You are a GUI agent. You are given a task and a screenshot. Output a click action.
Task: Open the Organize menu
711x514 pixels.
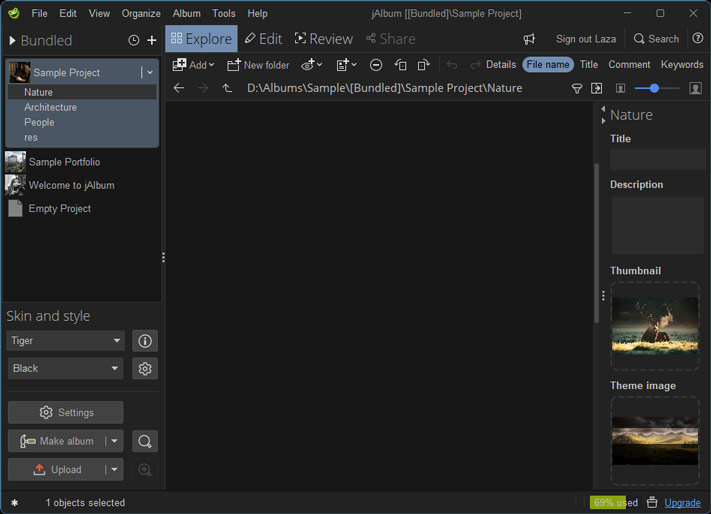pos(141,14)
